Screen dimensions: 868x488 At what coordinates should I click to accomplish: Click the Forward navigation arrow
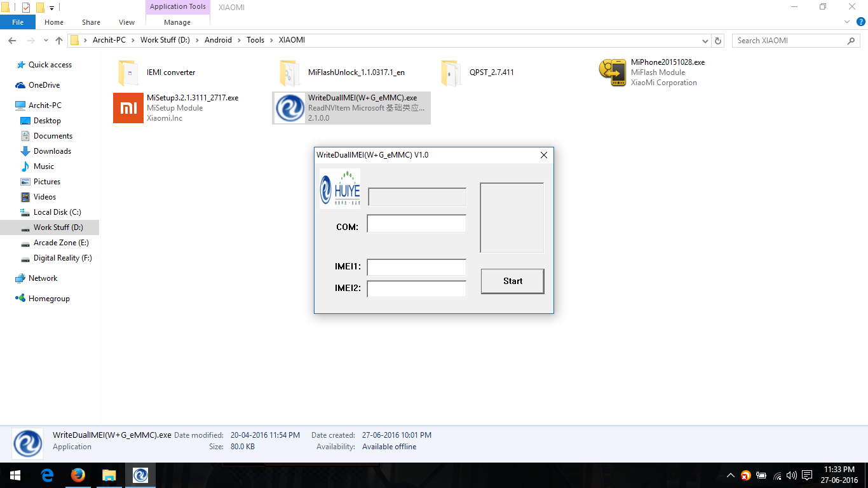tap(31, 41)
